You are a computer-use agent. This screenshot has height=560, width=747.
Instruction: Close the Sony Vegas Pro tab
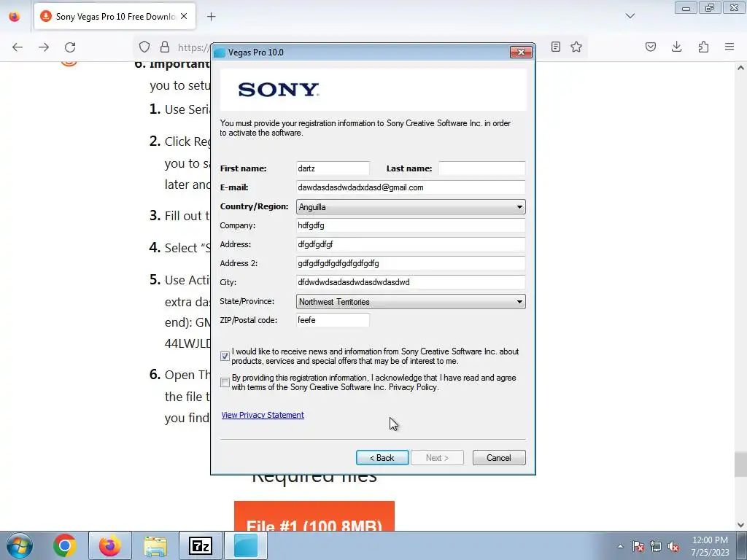click(184, 16)
